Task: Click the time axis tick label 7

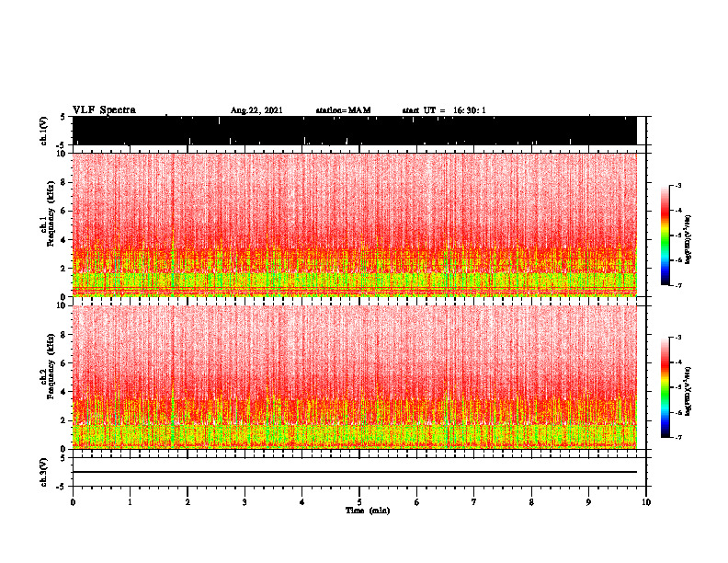Action: 474,502
